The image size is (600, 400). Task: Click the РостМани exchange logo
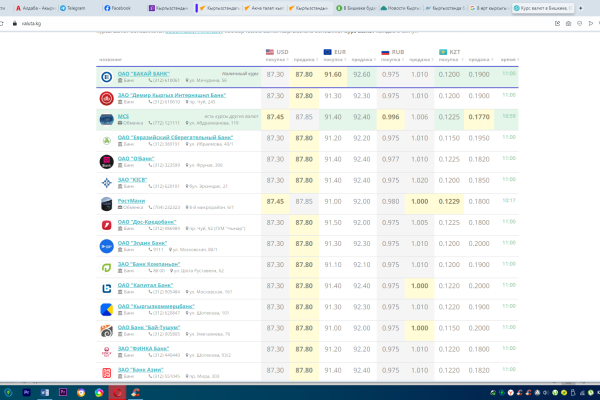click(106, 204)
